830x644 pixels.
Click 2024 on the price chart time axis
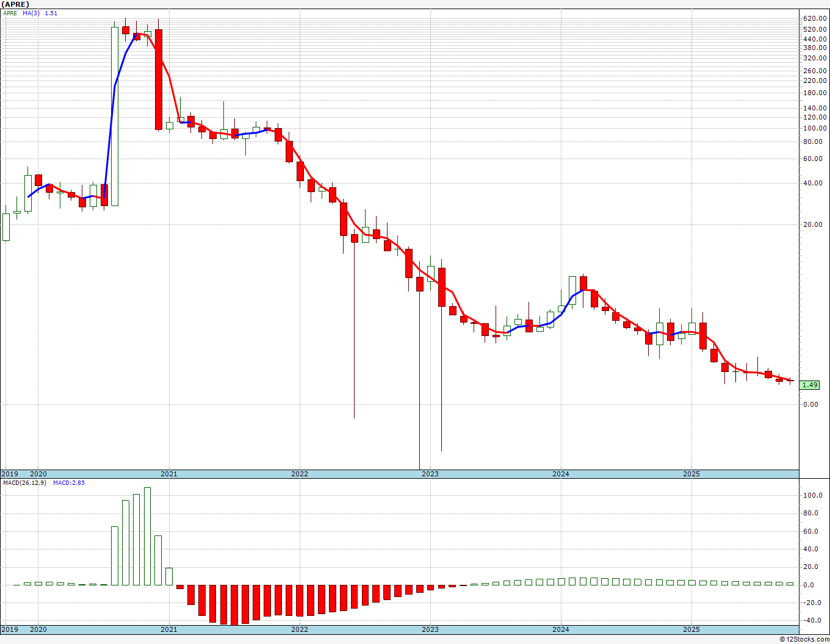tap(561, 474)
